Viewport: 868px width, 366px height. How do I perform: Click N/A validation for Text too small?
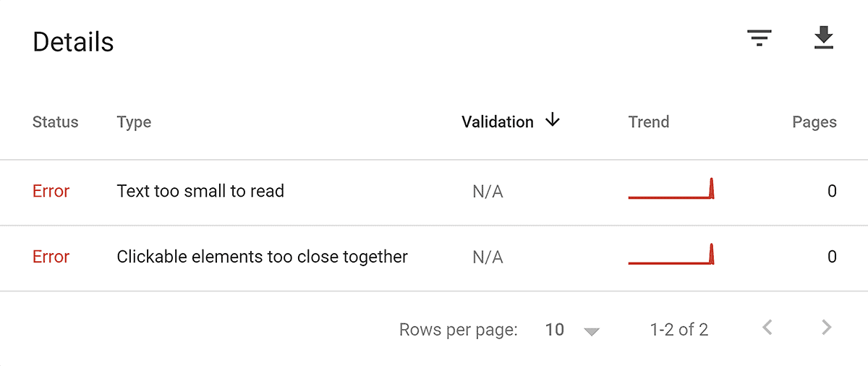(x=488, y=192)
